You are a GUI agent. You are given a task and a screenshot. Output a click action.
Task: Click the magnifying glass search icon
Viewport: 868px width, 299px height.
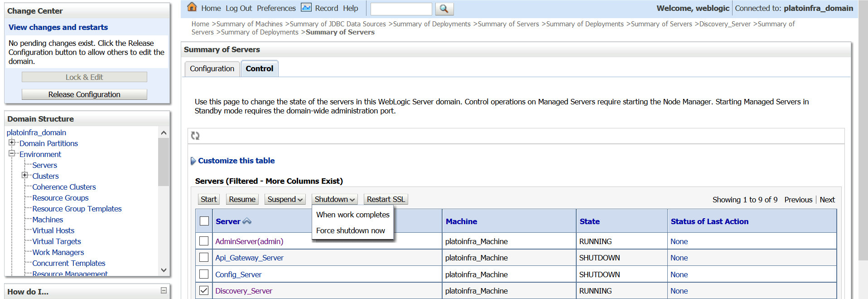pyautogui.click(x=444, y=9)
